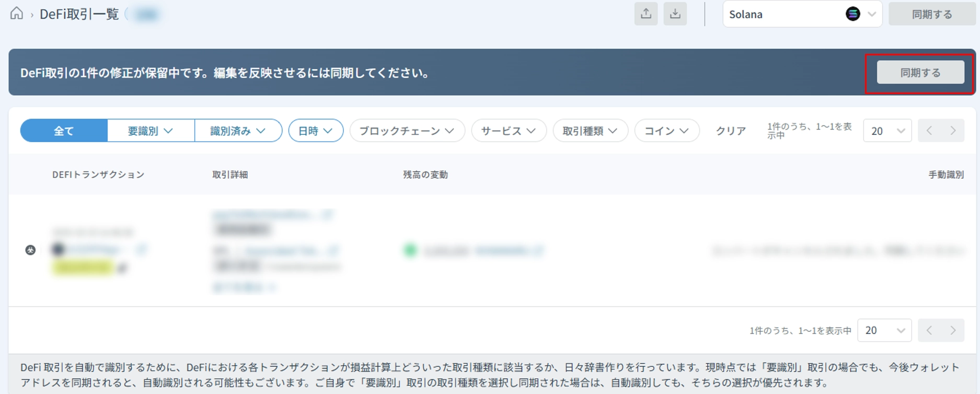Go to previous page in top pagination

929,131
